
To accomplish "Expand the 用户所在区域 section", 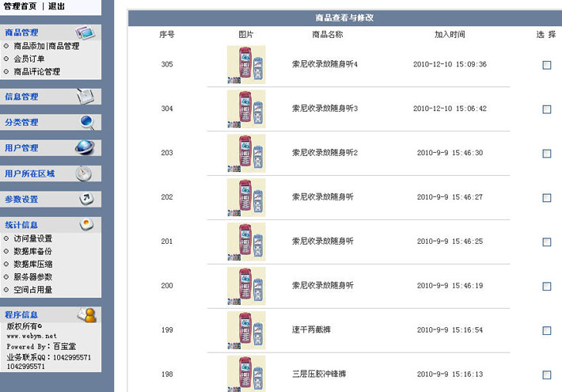I will (x=30, y=173).
